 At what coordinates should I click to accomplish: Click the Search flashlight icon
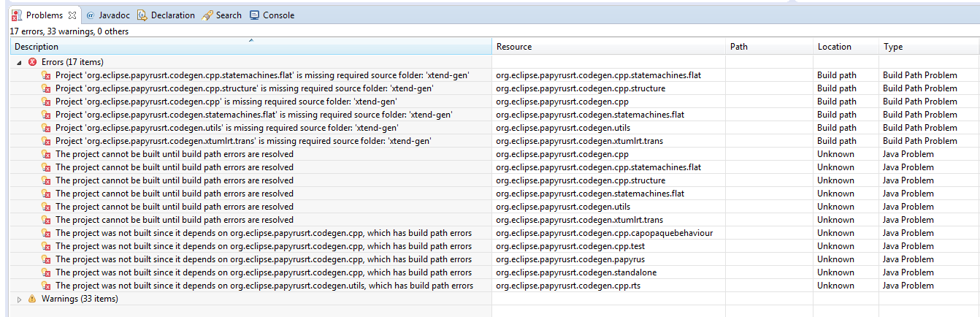click(207, 15)
